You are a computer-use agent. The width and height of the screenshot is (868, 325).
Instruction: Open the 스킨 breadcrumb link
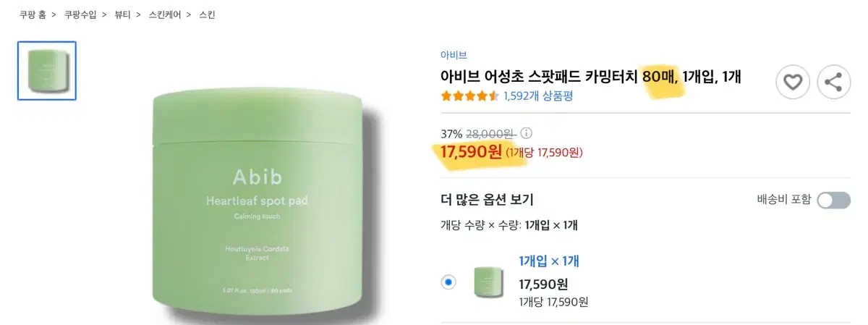click(x=207, y=14)
